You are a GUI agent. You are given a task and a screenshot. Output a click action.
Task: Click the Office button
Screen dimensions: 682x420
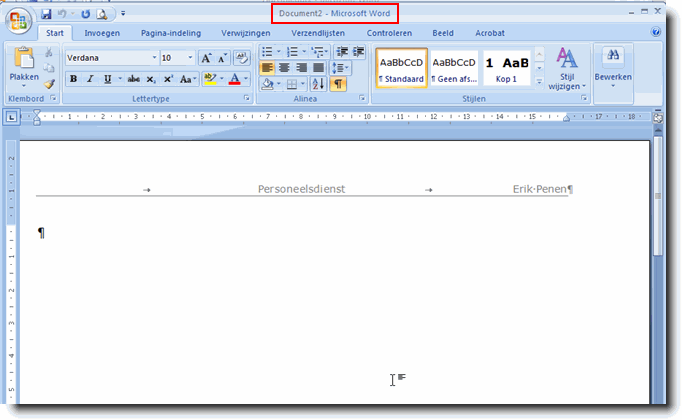pyautogui.click(x=18, y=23)
